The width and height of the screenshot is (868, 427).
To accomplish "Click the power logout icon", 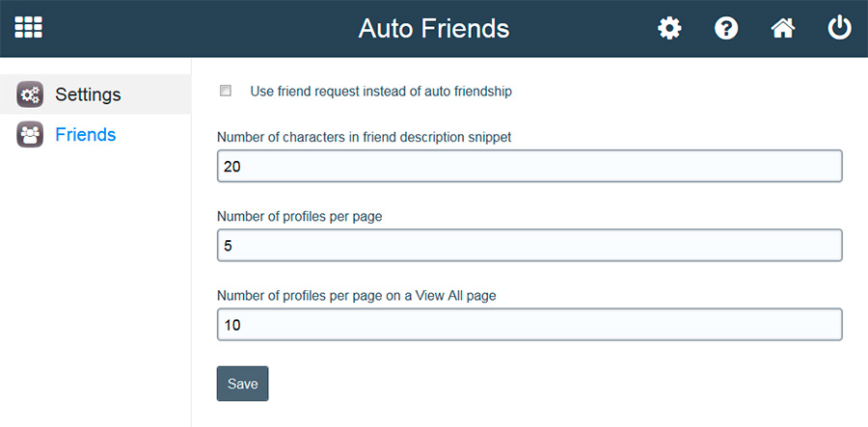I will tap(840, 28).
